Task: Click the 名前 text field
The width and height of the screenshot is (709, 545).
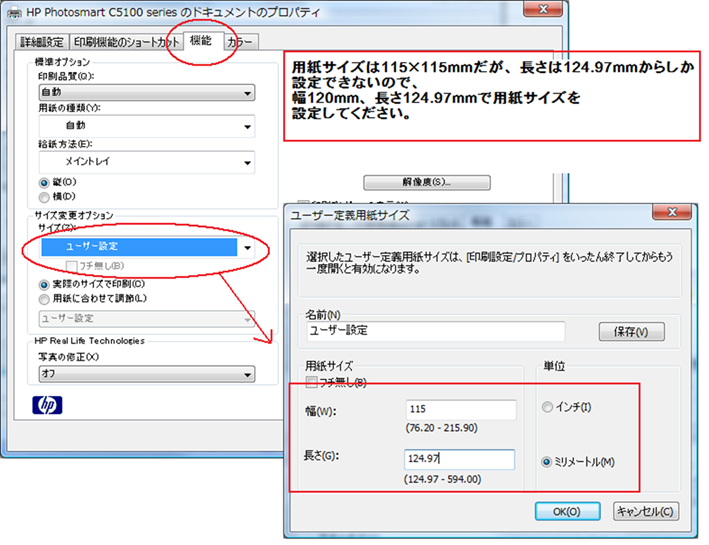Action: tap(436, 331)
